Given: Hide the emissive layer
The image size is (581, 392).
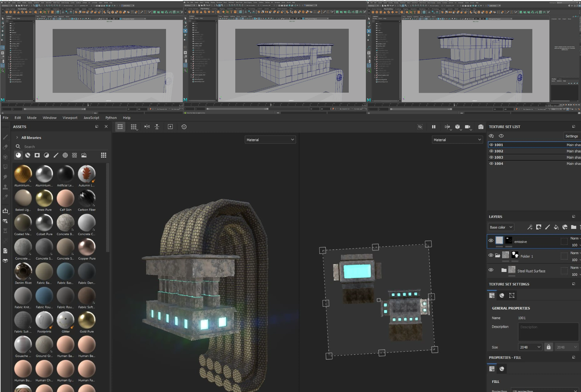Looking at the screenshot, I should 491,241.
